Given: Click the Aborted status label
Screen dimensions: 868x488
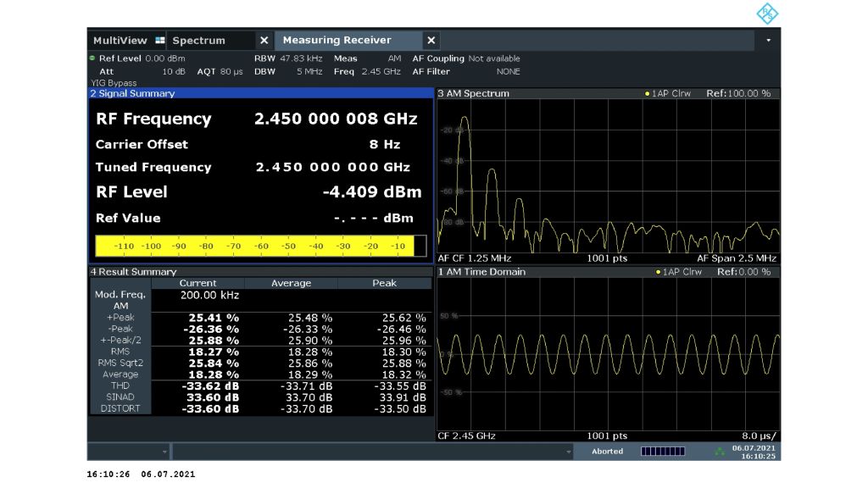Looking at the screenshot, I should click(607, 452).
